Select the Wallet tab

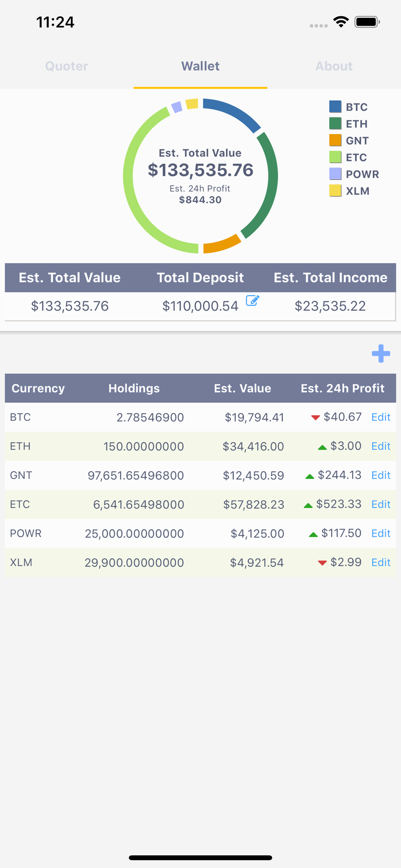(x=200, y=66)
